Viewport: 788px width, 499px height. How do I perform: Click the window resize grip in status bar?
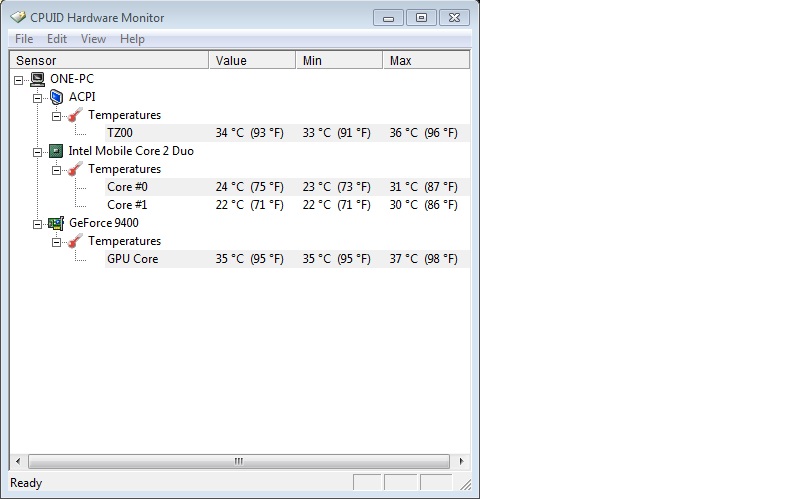[x=466, y=484]
